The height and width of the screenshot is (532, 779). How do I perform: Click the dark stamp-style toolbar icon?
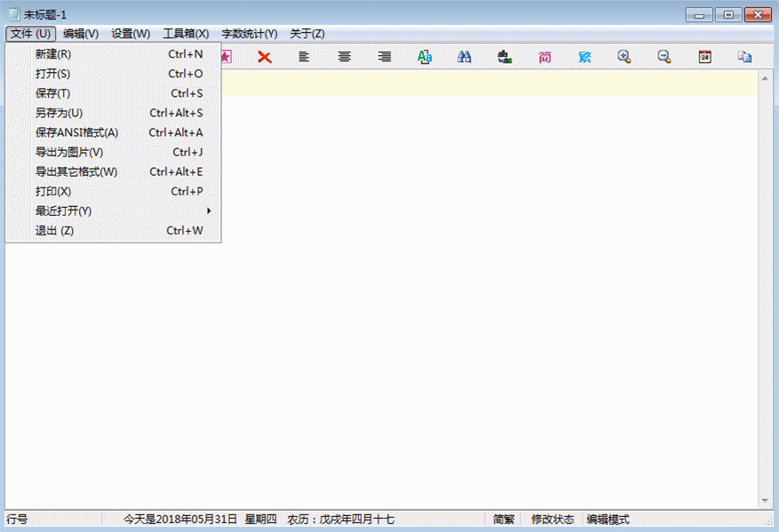(505, 57)
